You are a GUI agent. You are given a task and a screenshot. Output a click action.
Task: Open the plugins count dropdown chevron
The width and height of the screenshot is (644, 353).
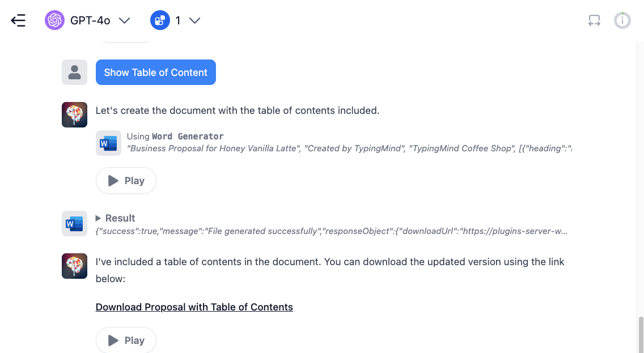coord(194,20)
